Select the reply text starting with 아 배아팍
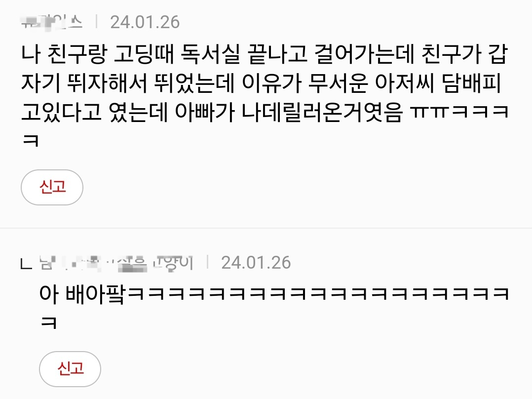Image resolution: width=532 pixels, height=399 pixels. click(274, 307)
